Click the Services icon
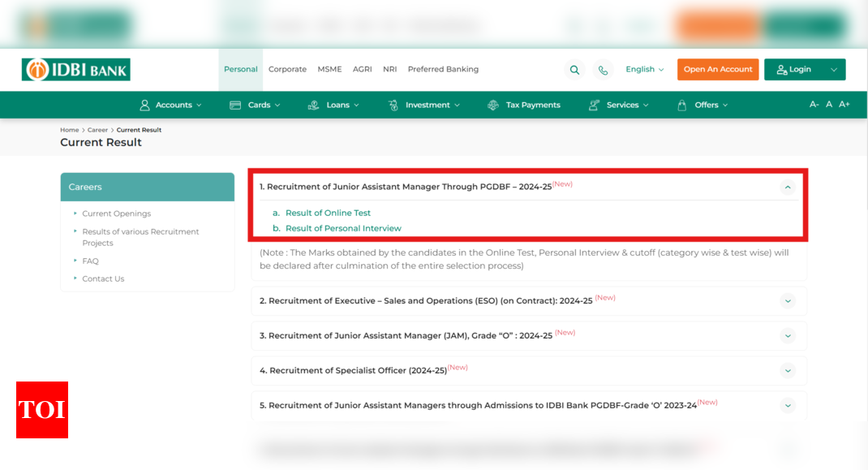This screenshot has height=470, width=868. point(594,105)
